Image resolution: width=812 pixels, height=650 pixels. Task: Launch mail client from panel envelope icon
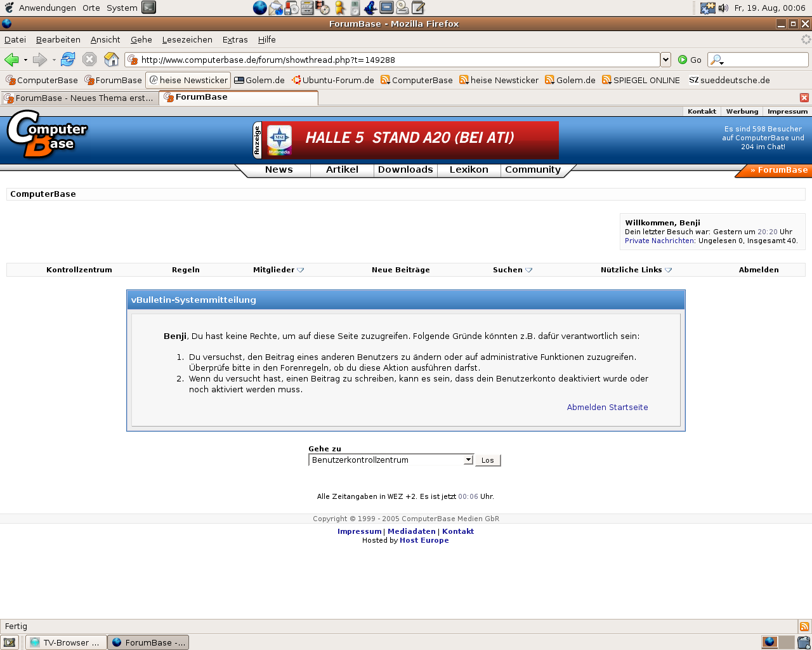pos(276,8)
